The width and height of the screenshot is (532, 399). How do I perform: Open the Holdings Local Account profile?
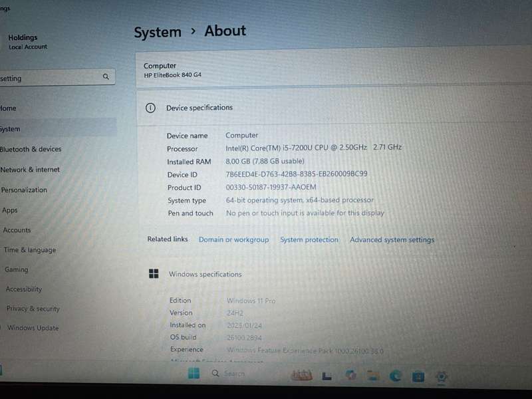[x=27, y=42]
